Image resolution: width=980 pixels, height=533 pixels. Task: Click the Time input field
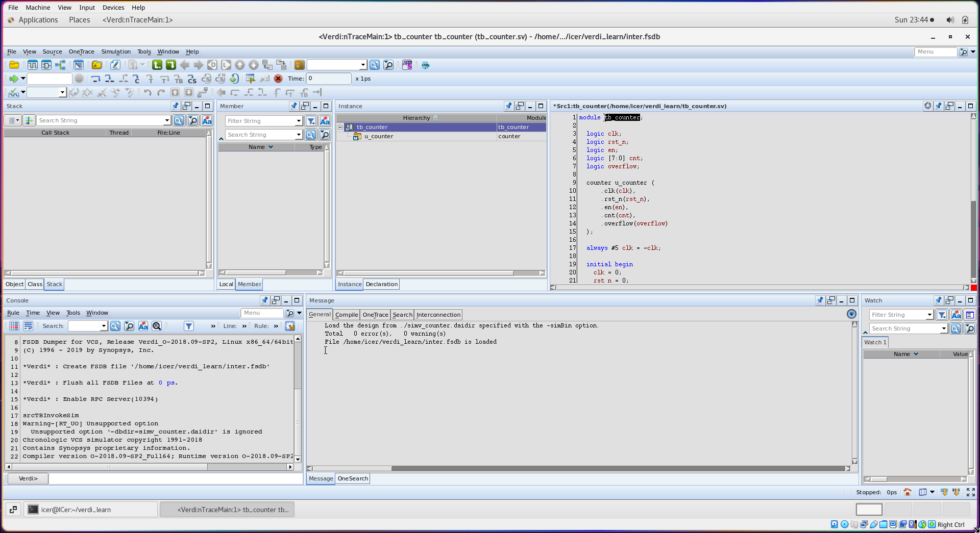[328, 79]
